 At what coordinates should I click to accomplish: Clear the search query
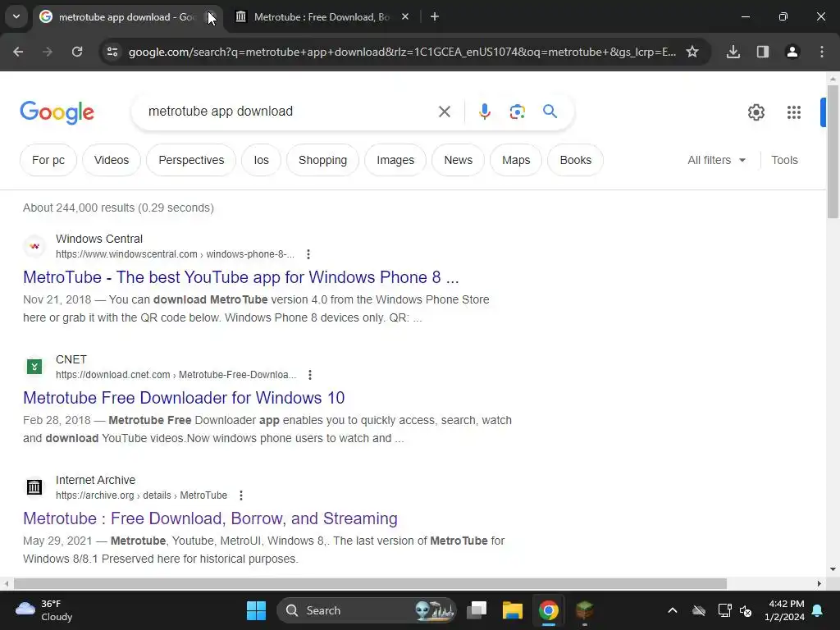point(444,112)
